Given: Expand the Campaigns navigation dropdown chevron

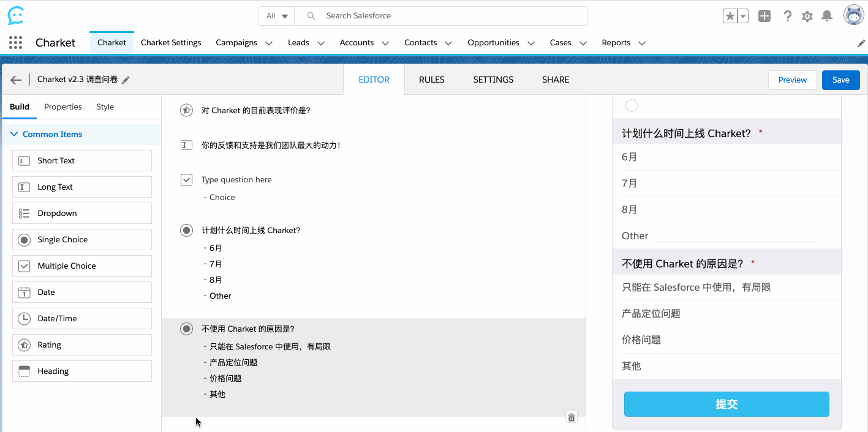Looking at the screenshot, I should pos(269,43).
